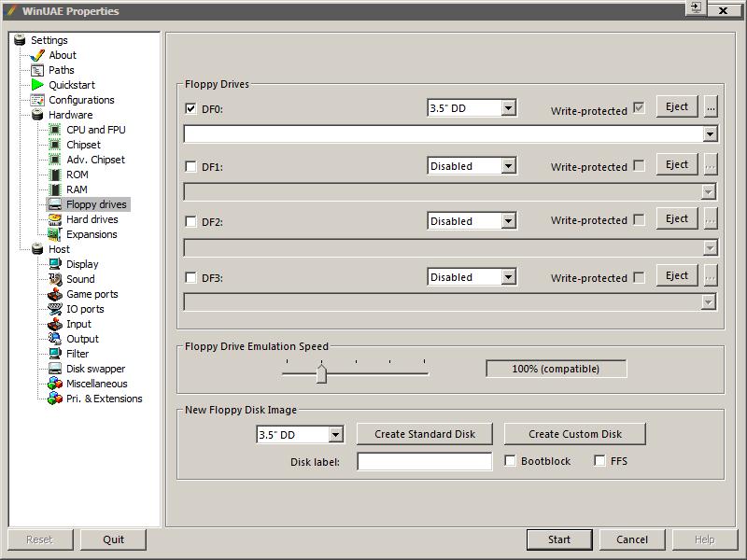Viewport: 747px width, 560px height.
Task: Enable the DF2: drive checkbox
Action: point(190,221)
